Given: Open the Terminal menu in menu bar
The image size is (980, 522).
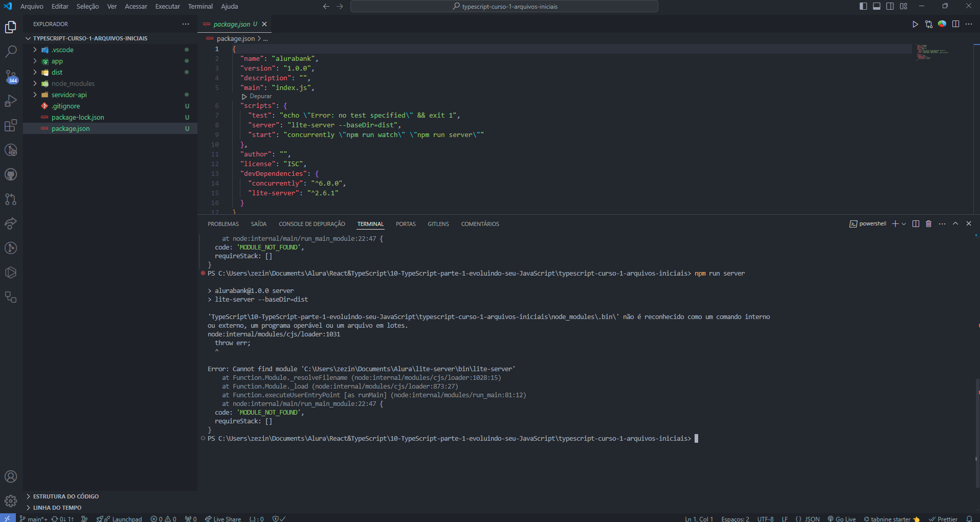Looking at the screenshot, I should 200,6.
